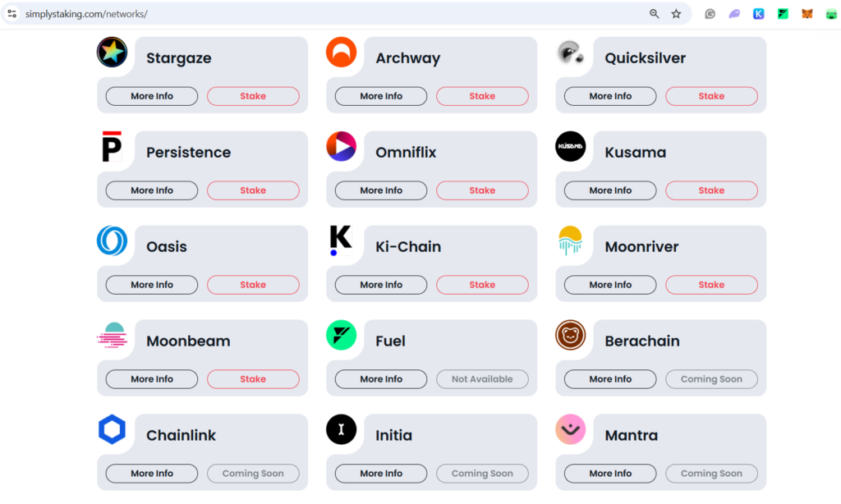Click the Fuel green logo
The width and height of the screenshot is (841, 504).
(x=341, y=336)
